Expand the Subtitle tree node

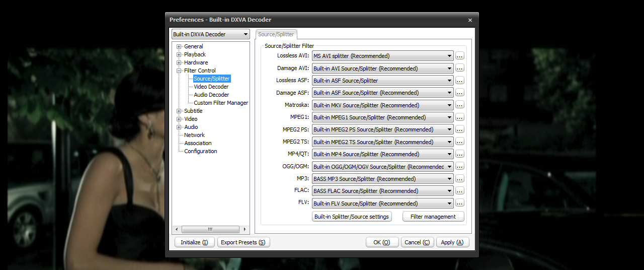tap(179, 111)
